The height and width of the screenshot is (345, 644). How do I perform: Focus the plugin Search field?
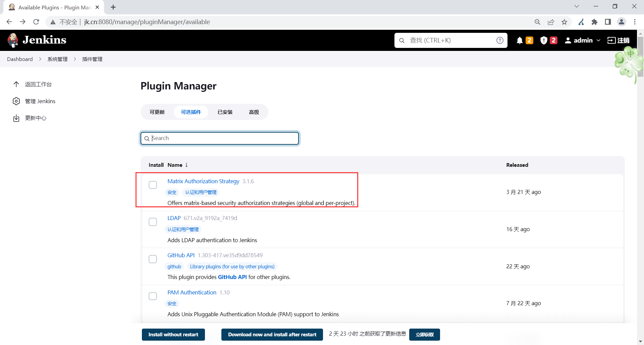pos(220,138)
